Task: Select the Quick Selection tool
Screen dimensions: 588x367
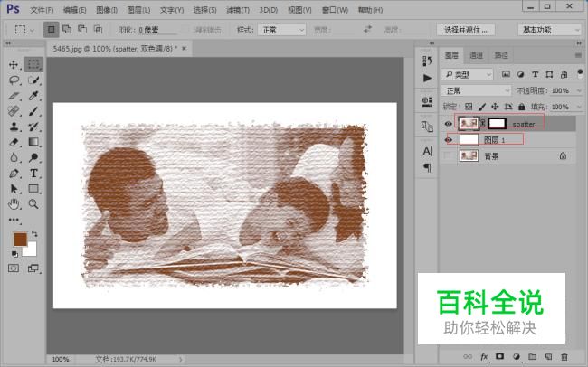Action: (x=33, y=80)
